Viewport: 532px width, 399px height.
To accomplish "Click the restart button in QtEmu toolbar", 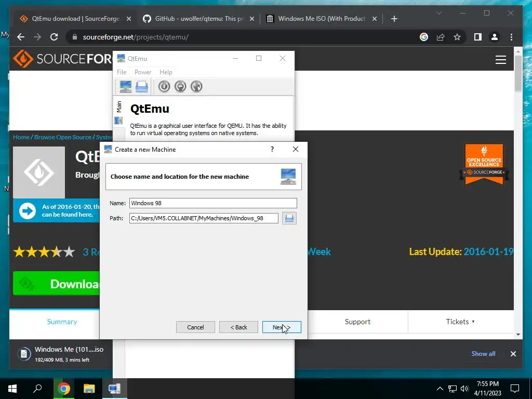I will point(196,87).
